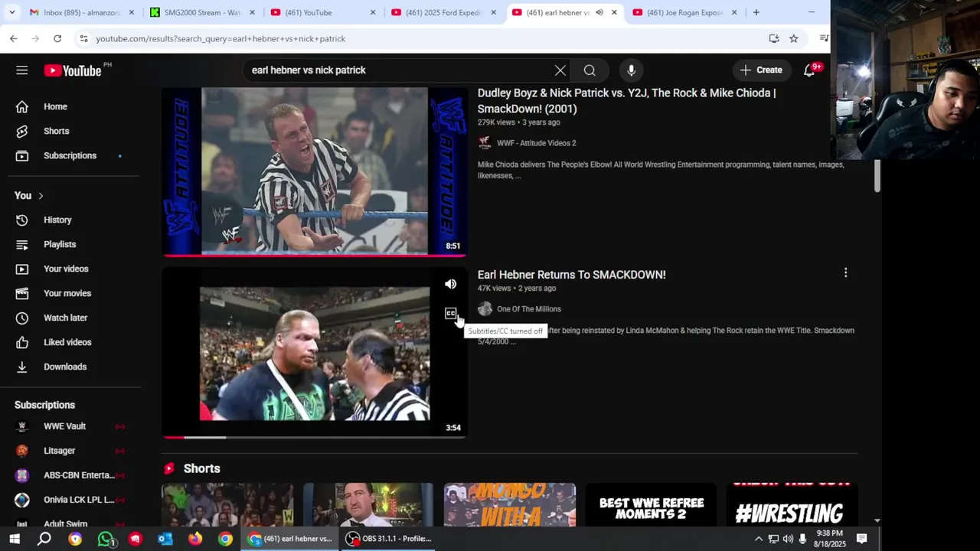Image resolution: width=980 pixels, height=551 pixels.
Task: Start voice search with microphone
Action: (631, 70)
